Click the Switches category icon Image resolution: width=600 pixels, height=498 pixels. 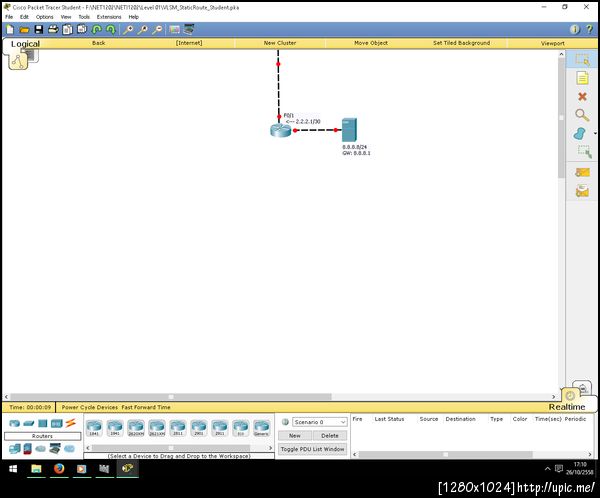coord(29,423)
